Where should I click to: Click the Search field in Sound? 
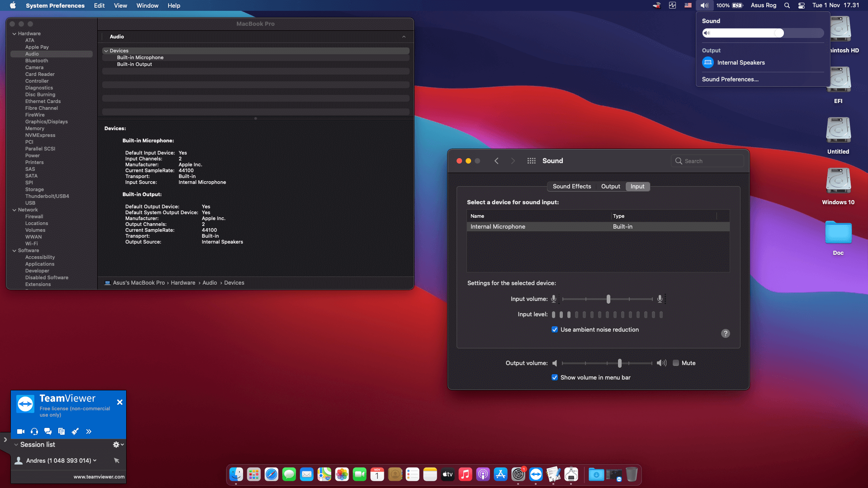(708, 161)
